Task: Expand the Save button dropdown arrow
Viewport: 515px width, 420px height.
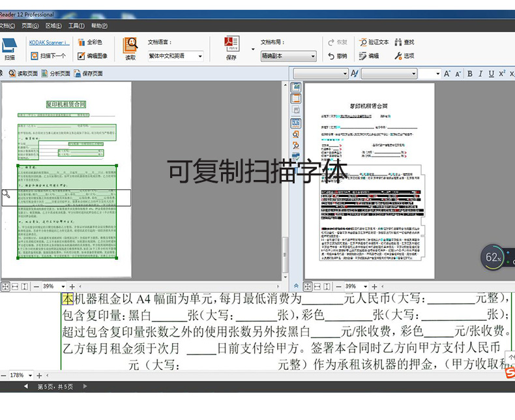Action: pyautogui.click(x=253, y=48)
